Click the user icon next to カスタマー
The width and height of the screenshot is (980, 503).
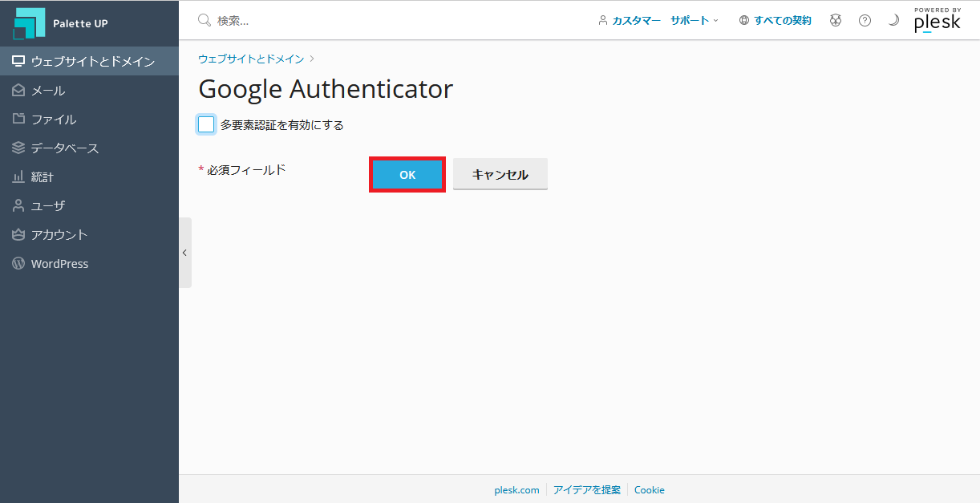click(603, 20)
